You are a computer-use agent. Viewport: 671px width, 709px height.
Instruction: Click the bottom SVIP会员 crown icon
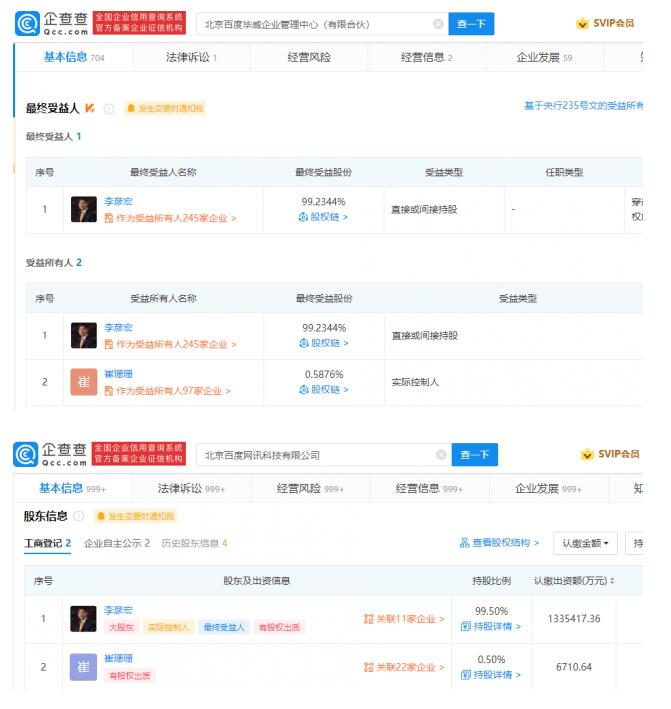(587, 454)
